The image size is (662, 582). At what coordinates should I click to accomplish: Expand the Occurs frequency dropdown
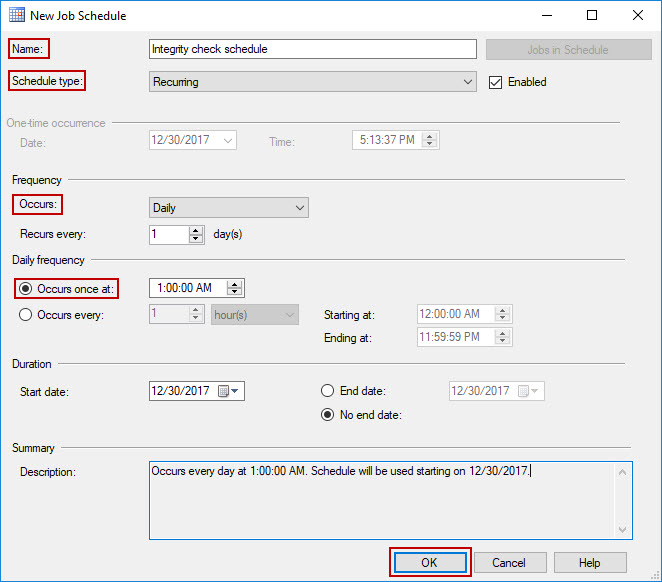click(229, 208)
